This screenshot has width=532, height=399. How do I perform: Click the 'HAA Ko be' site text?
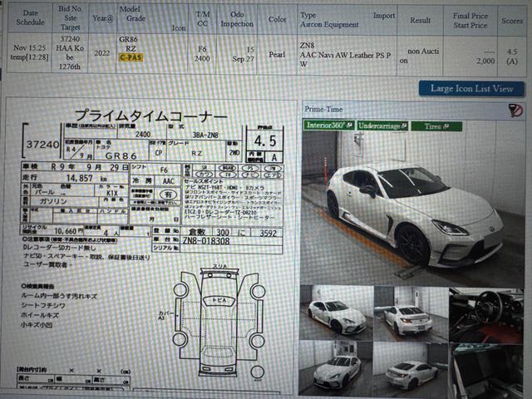[70, 52]
